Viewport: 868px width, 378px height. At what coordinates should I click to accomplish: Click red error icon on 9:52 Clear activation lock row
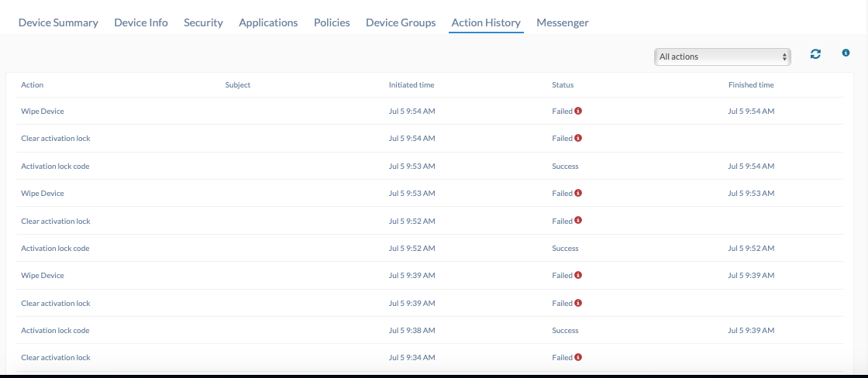point(578,220)
